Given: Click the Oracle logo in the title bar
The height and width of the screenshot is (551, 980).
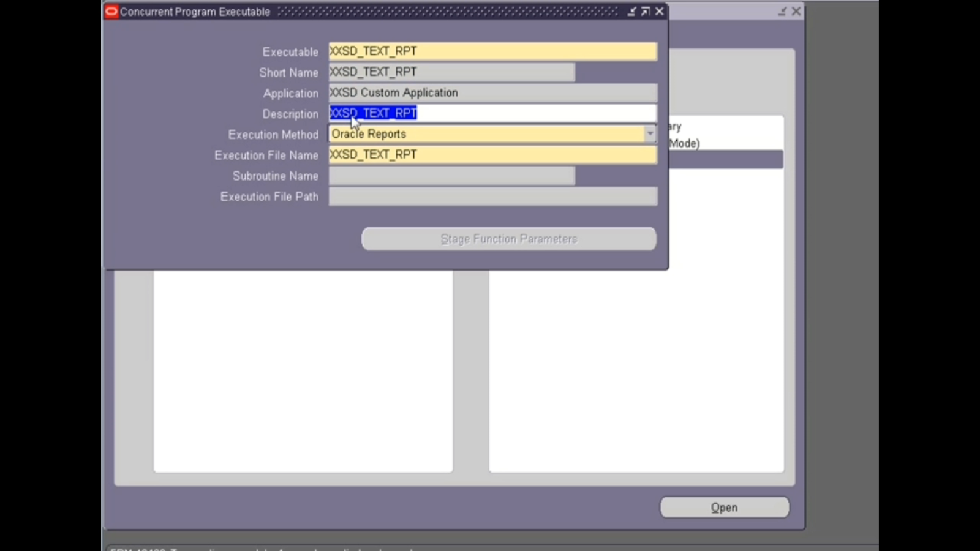Looking at the screenshot, I should click(x=111, y=11).
